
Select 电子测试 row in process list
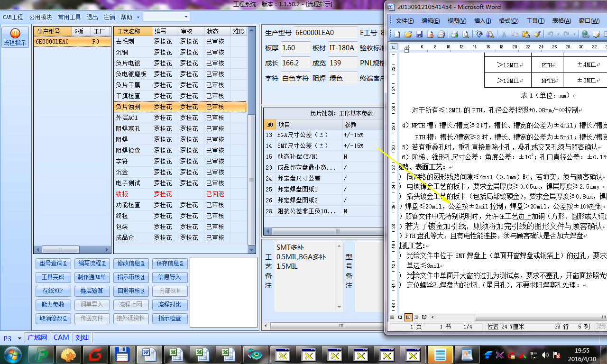pos(180,183)
